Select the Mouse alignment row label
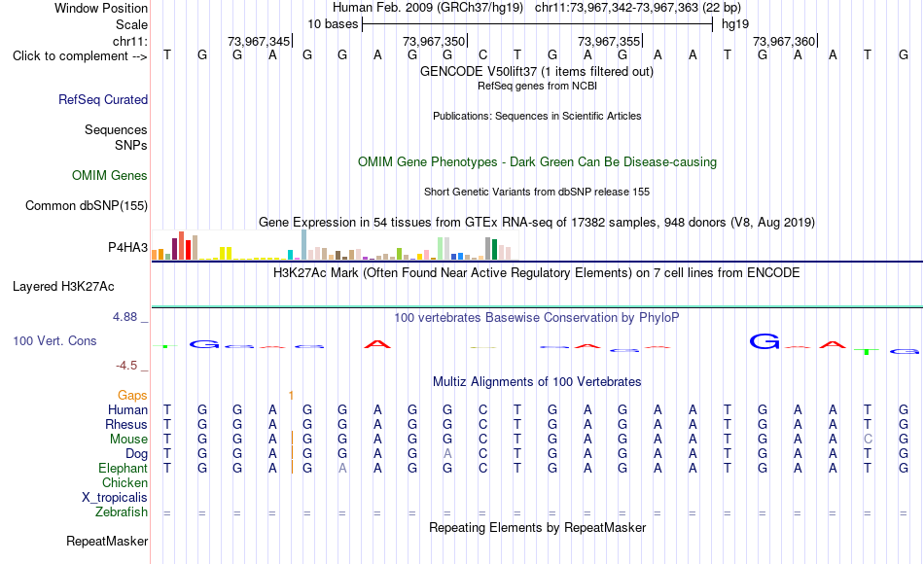The image size is (924, 564). tap(129, 440)
